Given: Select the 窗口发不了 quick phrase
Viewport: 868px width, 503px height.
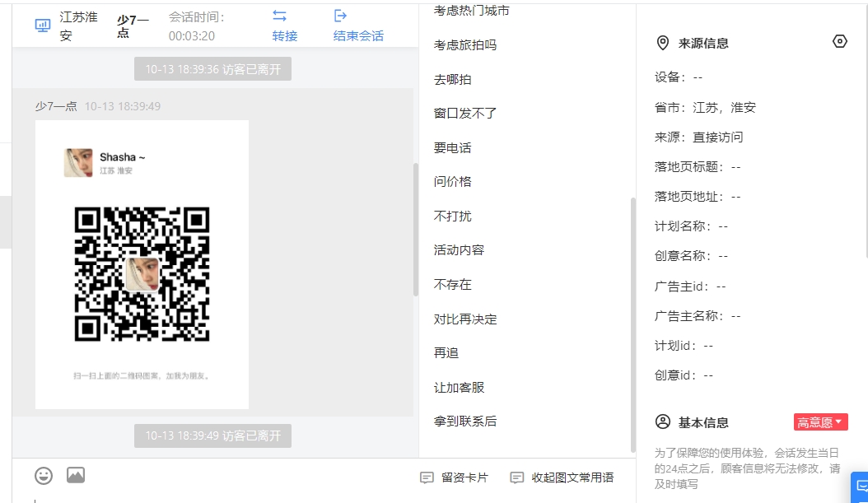Looking at the screenshot, I should click(x=465, y=114).
